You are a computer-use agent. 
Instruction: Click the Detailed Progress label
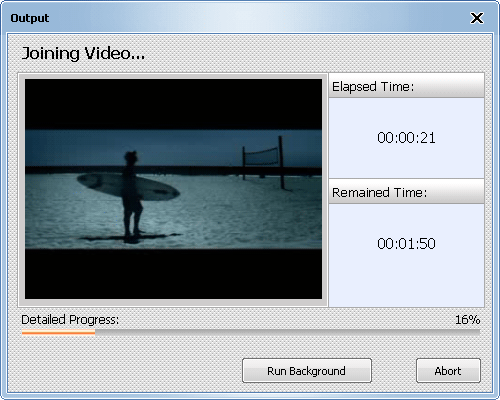[x=70, y=320]
